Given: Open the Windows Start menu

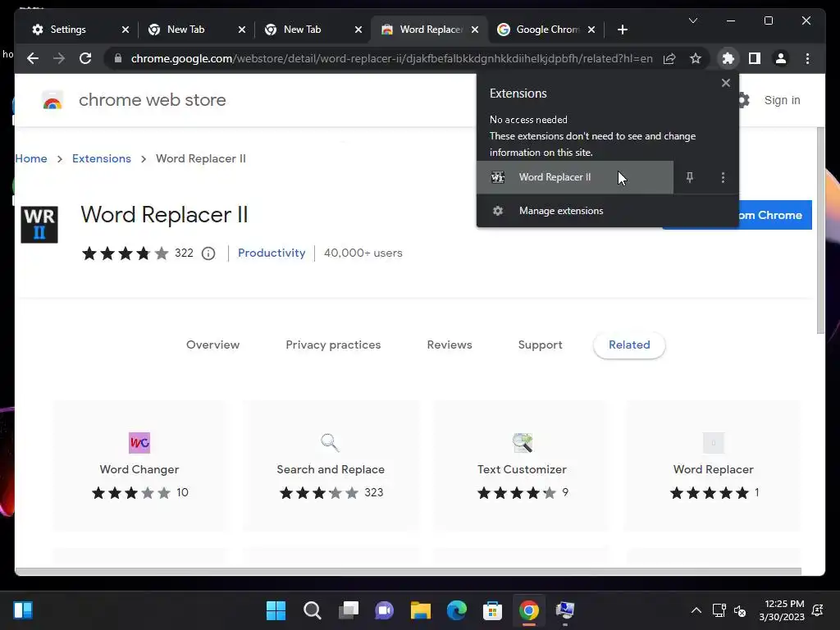Looking at the screenshot, I should [276, 610].
